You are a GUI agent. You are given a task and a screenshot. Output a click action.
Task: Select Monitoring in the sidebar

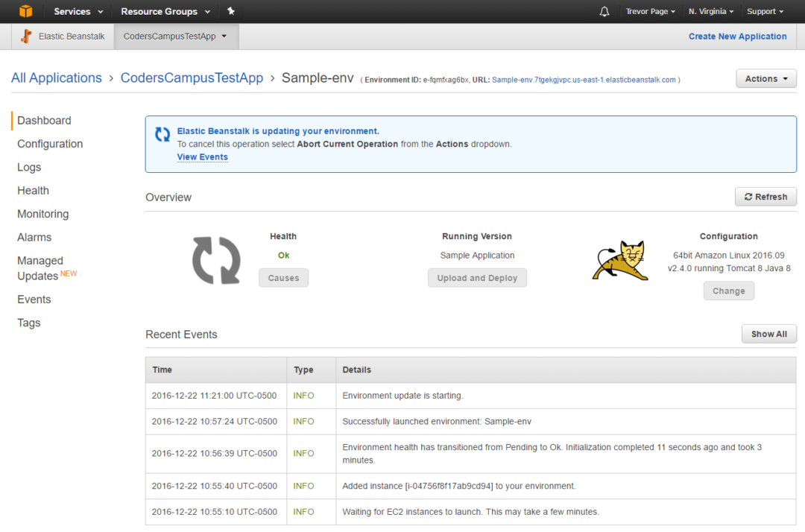point(42,214)
